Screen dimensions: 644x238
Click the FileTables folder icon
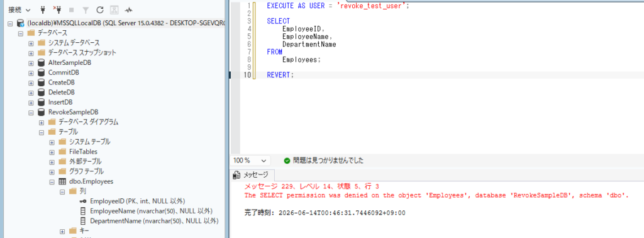pyautogui.click(x=62, y=151)
